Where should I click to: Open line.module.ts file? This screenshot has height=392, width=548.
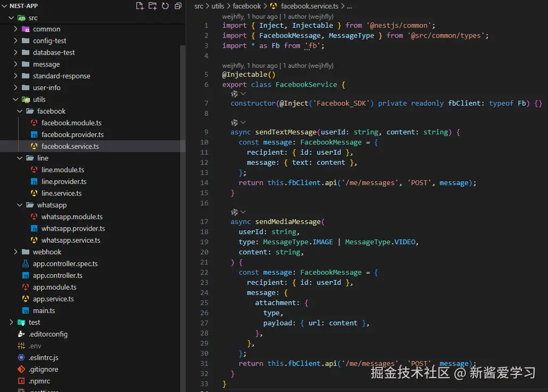62,170
